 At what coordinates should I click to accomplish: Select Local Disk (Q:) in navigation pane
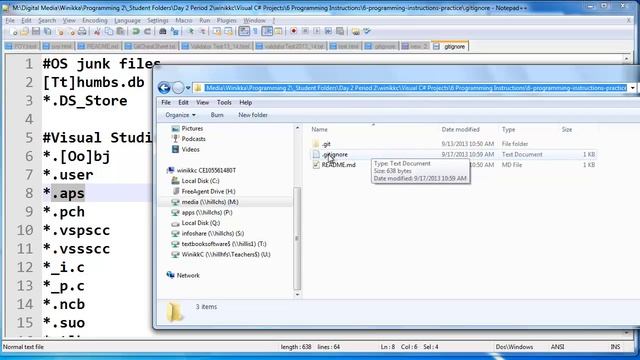(200, 223)
